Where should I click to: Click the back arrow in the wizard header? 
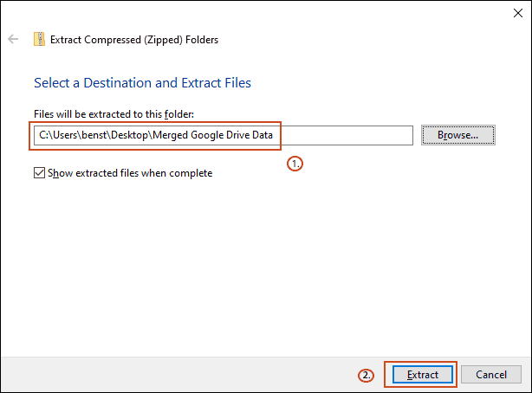pos(14,40)
